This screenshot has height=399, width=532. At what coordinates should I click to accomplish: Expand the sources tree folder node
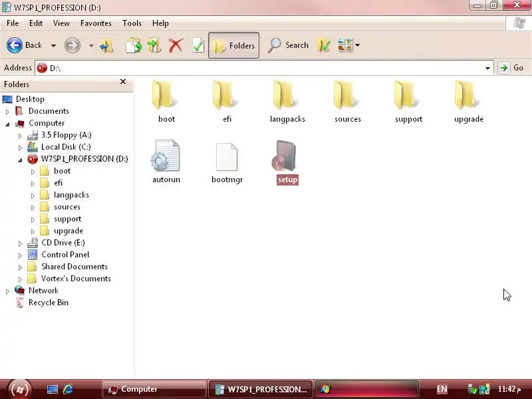tap(33, 207)
